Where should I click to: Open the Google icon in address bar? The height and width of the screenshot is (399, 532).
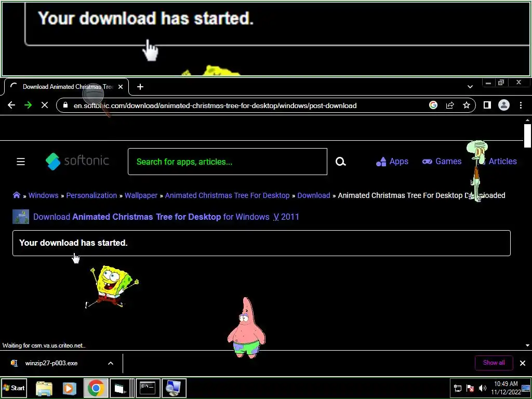433,105
